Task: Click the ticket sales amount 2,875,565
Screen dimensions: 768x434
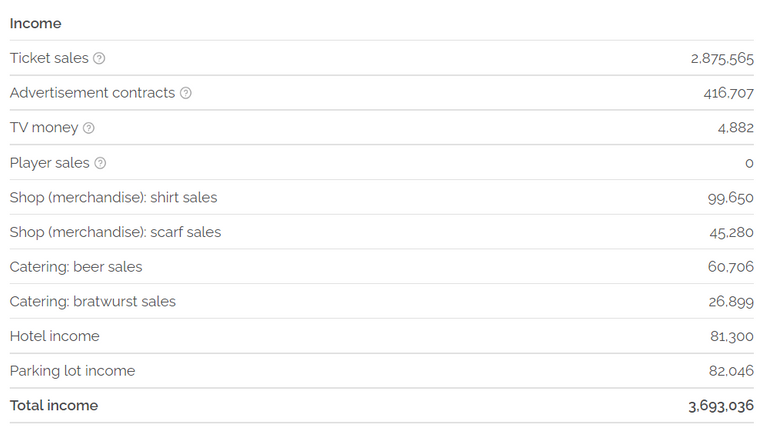Action: click(x=722, y=59)
